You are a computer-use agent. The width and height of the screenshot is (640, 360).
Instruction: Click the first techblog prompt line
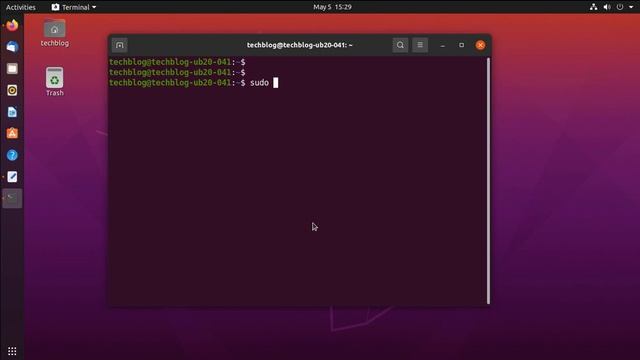click(177, 62)
